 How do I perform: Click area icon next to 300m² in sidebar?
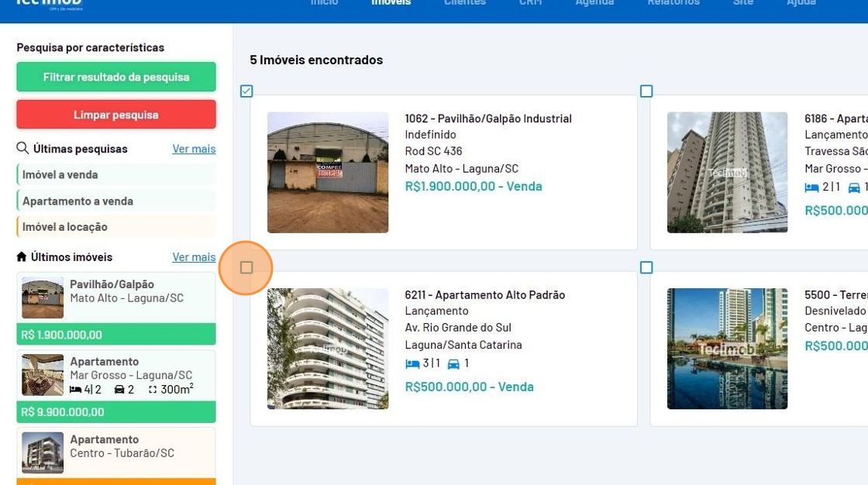(153, 390)
